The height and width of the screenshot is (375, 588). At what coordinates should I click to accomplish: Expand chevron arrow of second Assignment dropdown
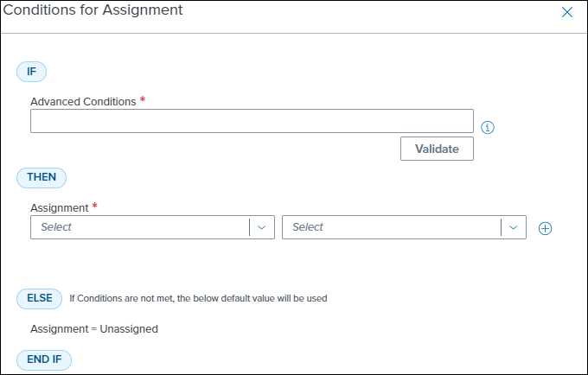pyautogui.click(x=514, y=227)
